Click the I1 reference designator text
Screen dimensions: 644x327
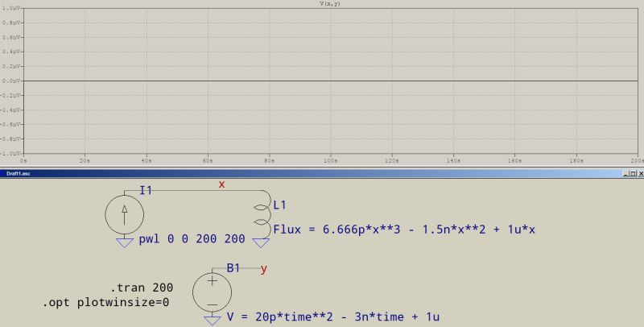click(x=146, y=190)
